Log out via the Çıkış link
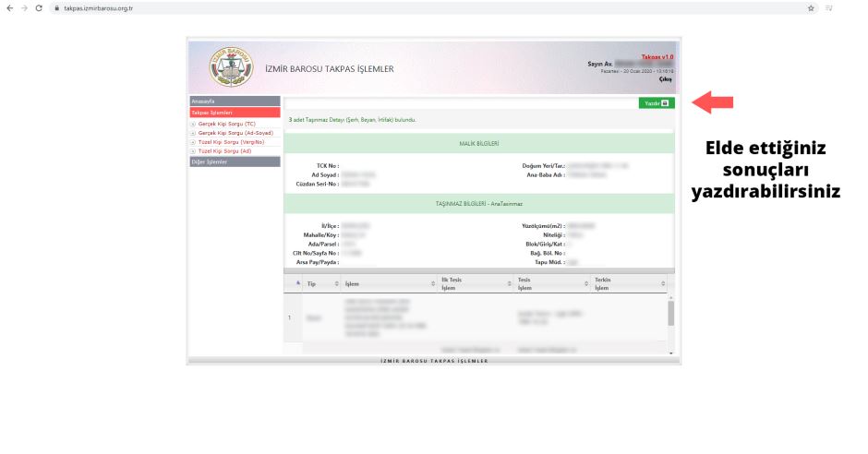868x454 pixels. pos(665,79)
